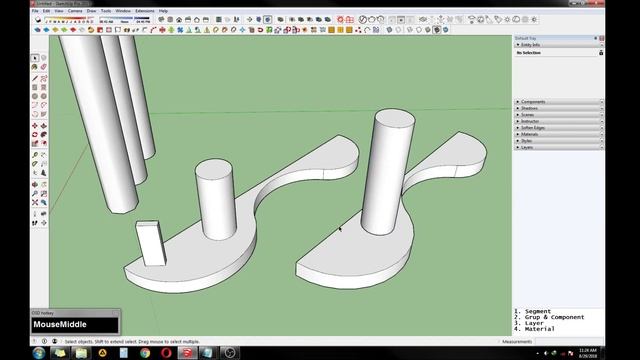This screenshot has height=360, width=640.
Task: Expand the Layers panel
Action: [558, 147]
